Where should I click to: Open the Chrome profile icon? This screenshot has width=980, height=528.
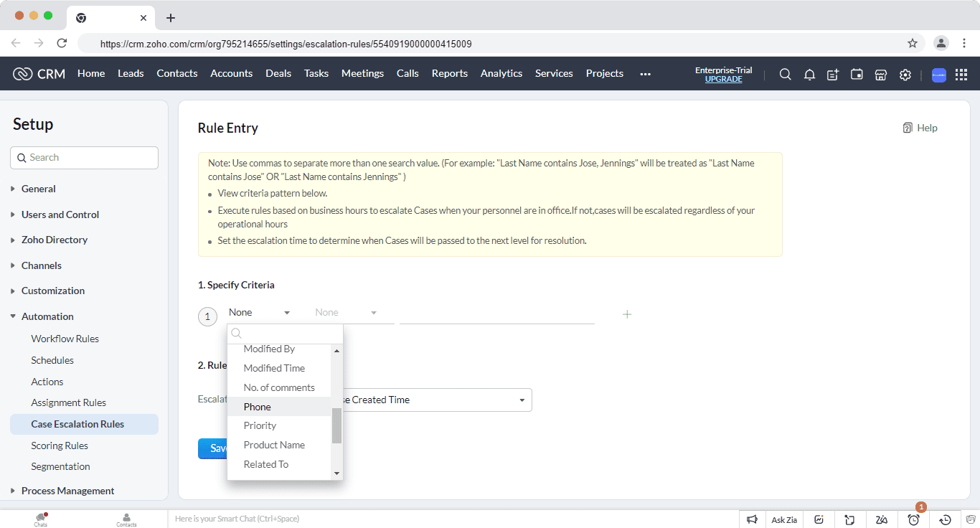pos(941,43)
